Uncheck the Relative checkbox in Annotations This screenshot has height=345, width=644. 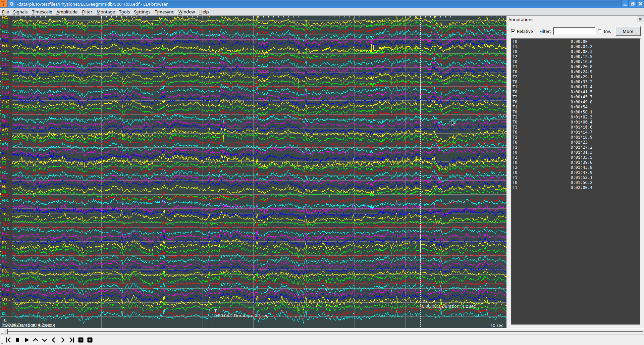(x=514, y=31)
